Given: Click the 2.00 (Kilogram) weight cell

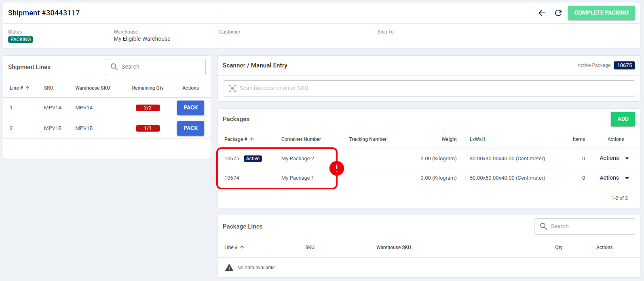Looking at the screenshot, I should click(x=438, y=159).
